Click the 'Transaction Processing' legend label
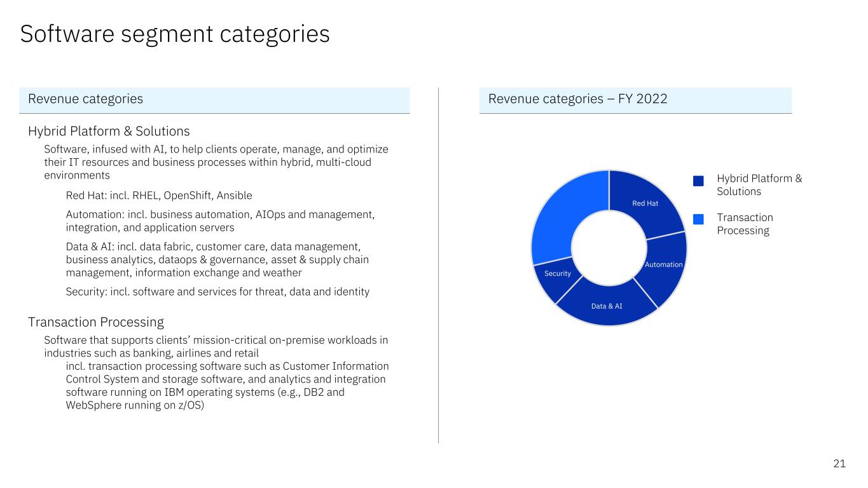 pyautogui.click(x=745, y=224)
